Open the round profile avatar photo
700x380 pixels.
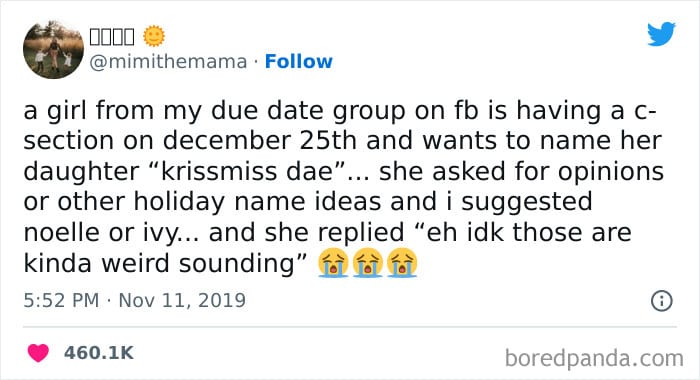54,49
